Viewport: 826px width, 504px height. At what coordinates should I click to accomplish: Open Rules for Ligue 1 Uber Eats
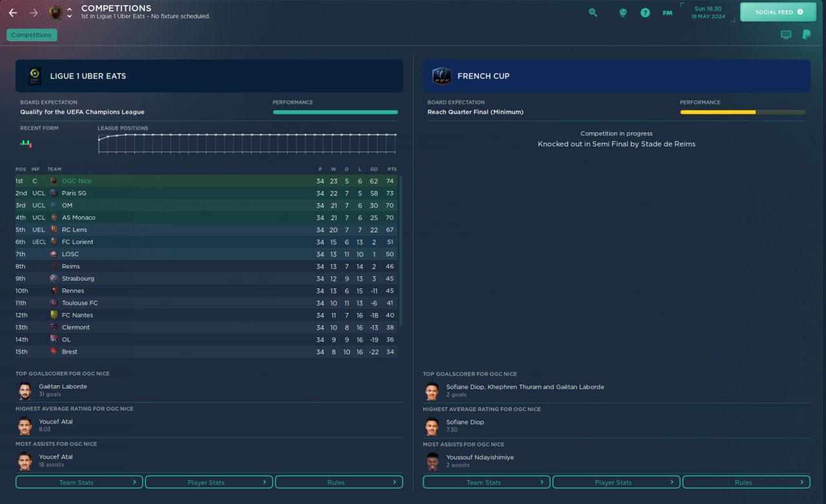339,482
